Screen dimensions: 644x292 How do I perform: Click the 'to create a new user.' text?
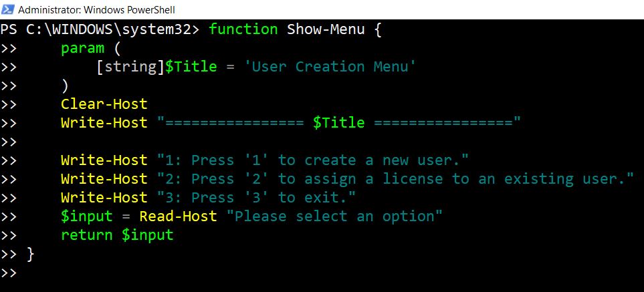point(373,160)
